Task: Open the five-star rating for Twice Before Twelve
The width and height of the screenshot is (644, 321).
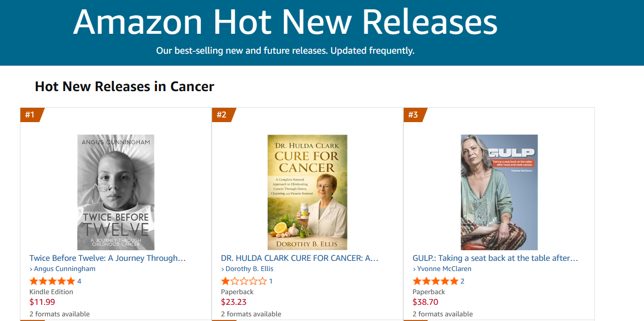Action: 52,281
